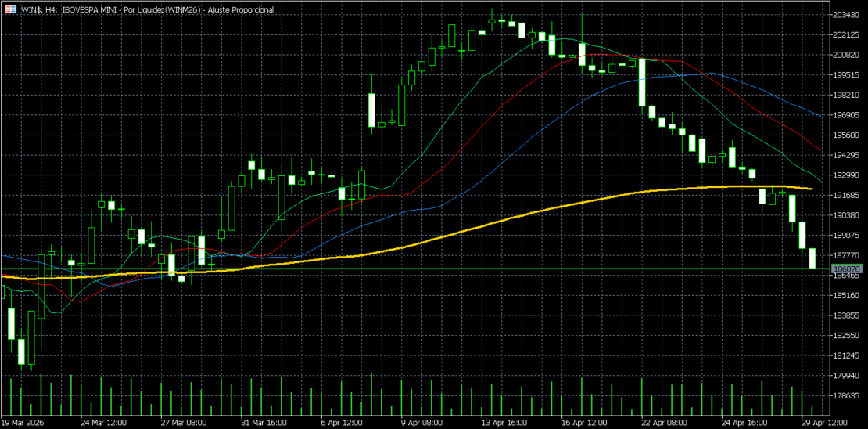Viewport: 868px width, 429px height.
Task: Click the 182550 price scale label
Action: pyautogui.click(x=845, y=335)
